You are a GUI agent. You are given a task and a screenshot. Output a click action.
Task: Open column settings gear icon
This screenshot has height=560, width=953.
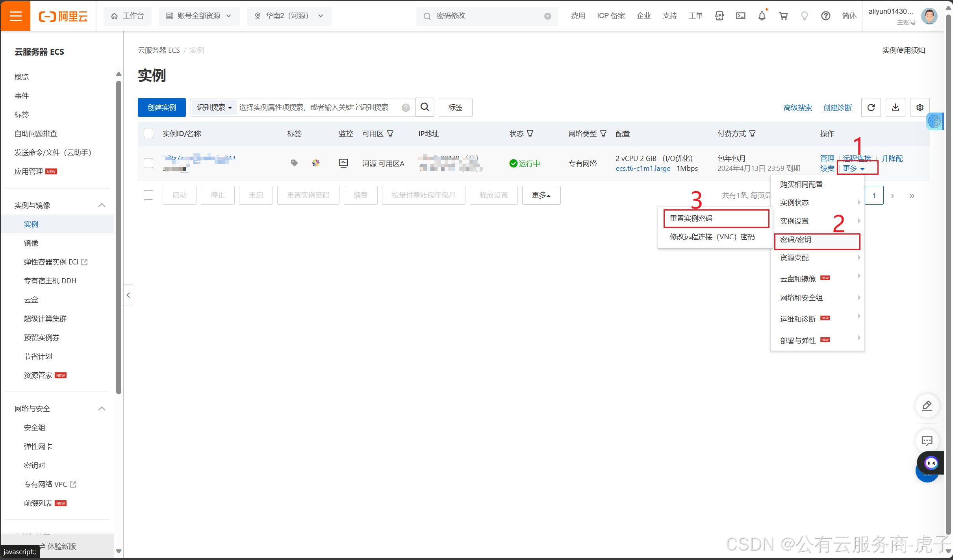920,107
